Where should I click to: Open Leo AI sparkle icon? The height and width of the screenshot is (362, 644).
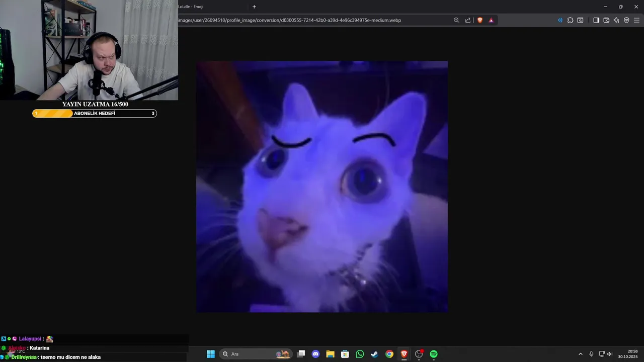click(616, 20)
